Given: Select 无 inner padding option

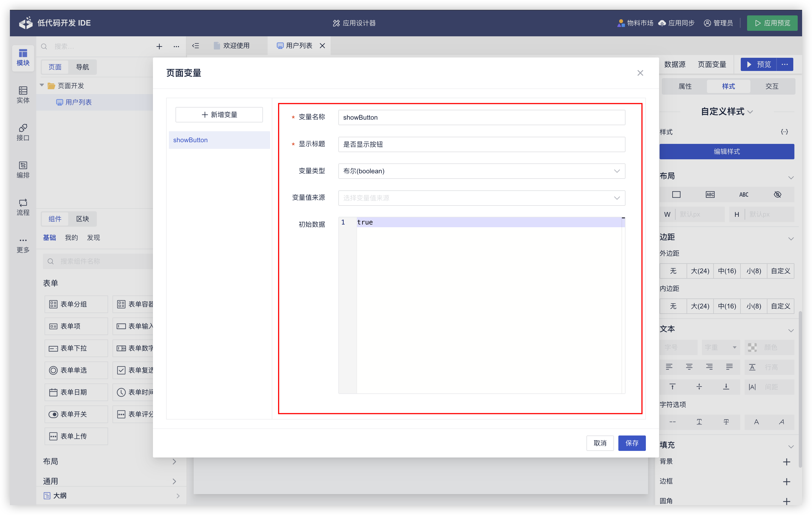Looking at the screenshot, I should 673,306.
